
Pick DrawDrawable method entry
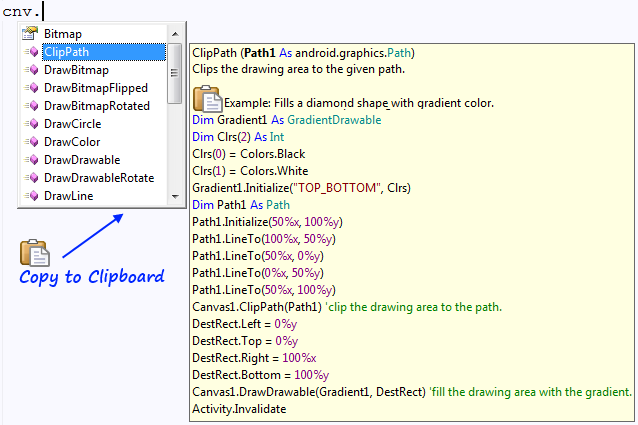click(x=82, y=159)
